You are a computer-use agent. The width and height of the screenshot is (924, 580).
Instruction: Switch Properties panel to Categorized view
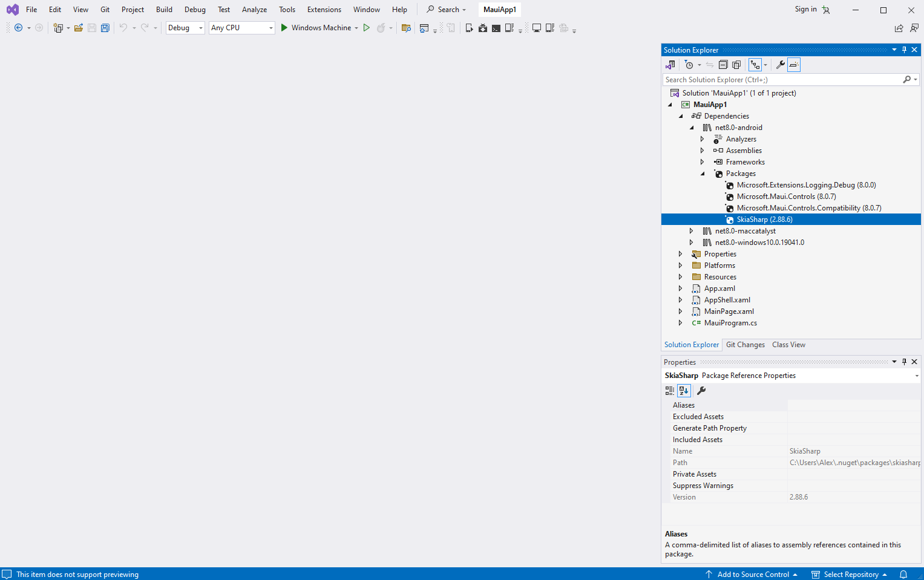point(670,391)
